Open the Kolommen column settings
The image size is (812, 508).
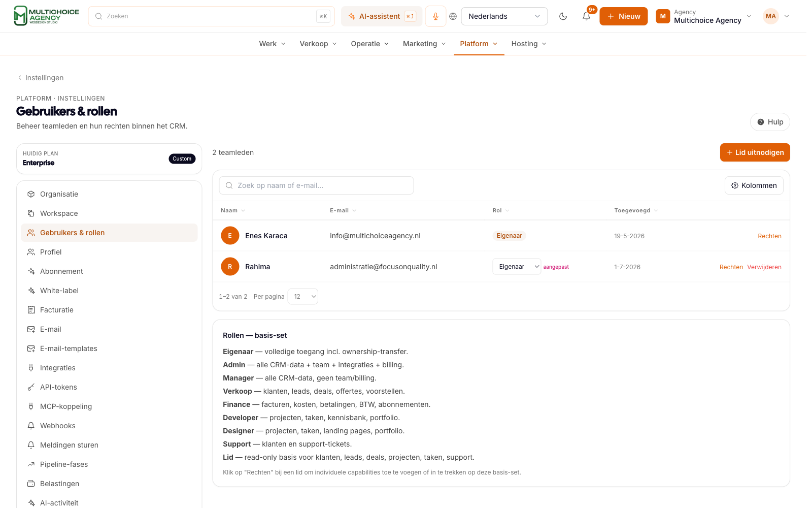point(754,185)
